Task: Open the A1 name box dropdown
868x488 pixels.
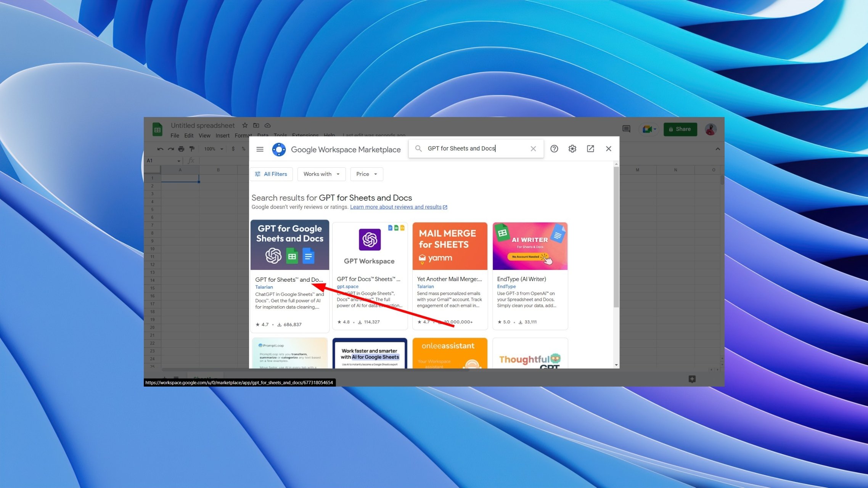Action: click(x=178, y=161)
